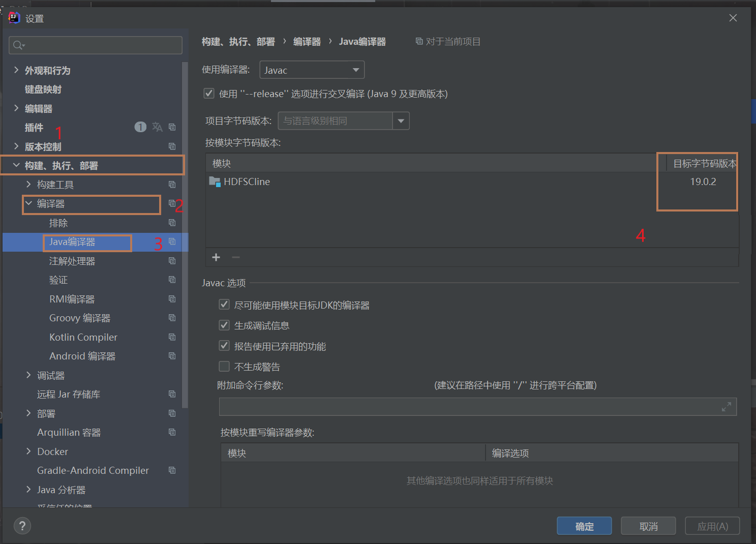
Task: Toggle 尽可能使用模块目标JDK的编译器 checkbox
Action: (x=224, y=305)
